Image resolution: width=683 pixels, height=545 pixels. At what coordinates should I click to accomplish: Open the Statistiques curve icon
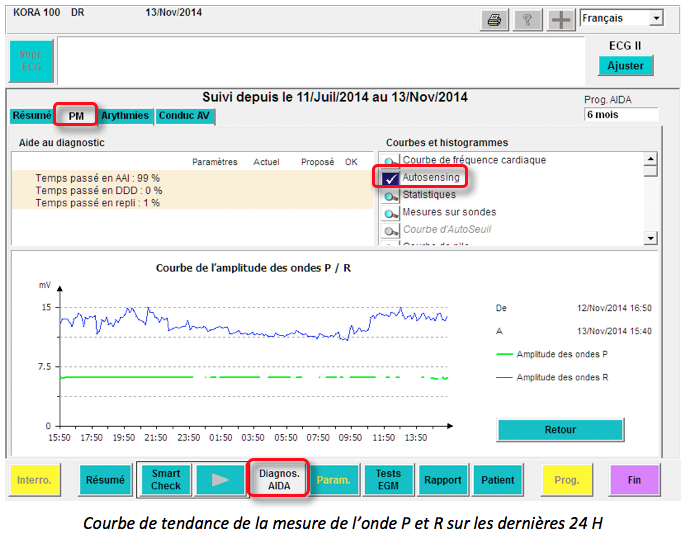pos(390,195)
